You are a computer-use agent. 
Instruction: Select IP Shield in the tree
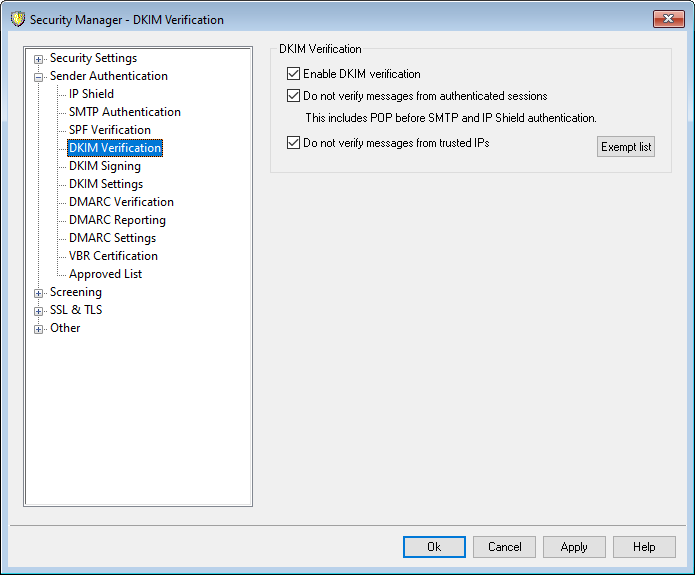point(91,94)
